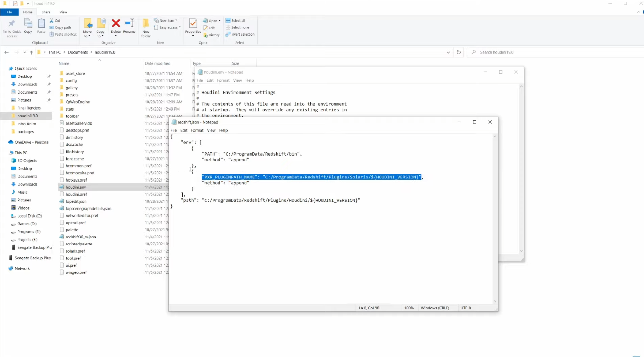
Task: Click History in Open group
Action: click(212, 35)
